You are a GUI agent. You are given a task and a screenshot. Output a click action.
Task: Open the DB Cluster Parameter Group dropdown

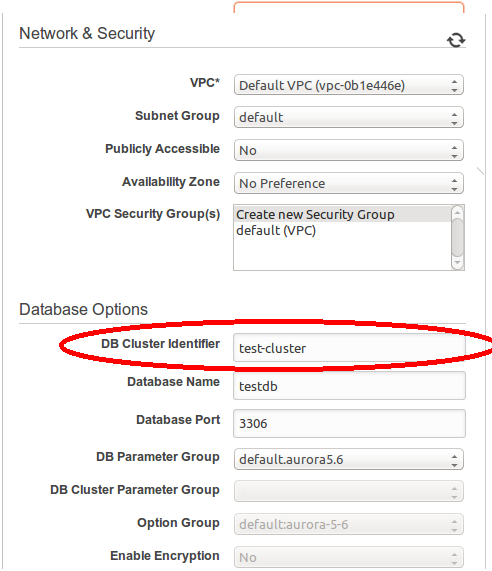pos(349,491)
